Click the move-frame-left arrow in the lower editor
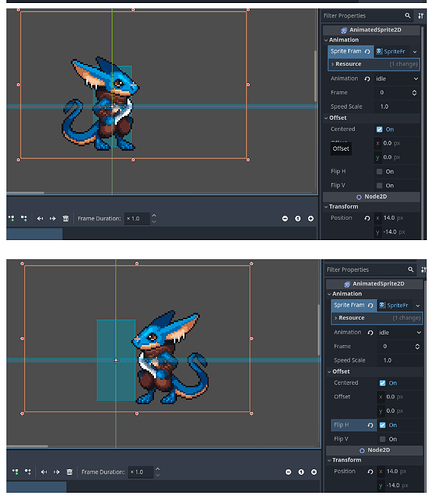The width and height of the screenshot is (431, 499). coord(44,472)
